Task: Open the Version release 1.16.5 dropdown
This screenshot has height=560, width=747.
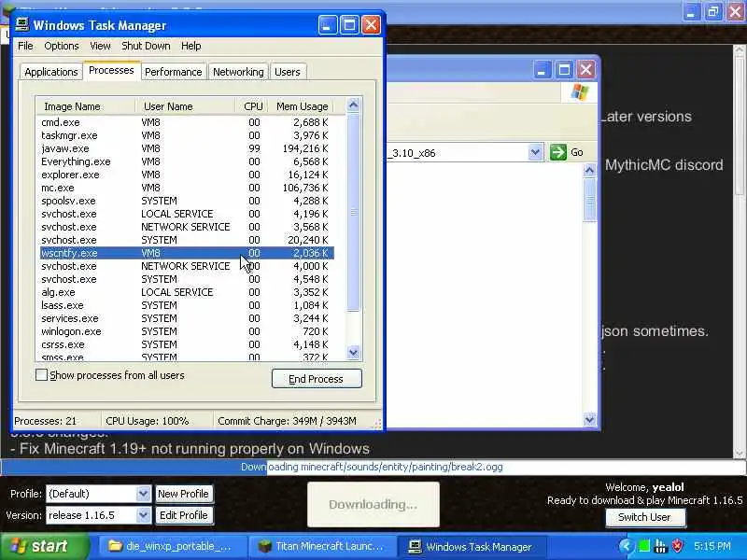Action: coord(143,515)
